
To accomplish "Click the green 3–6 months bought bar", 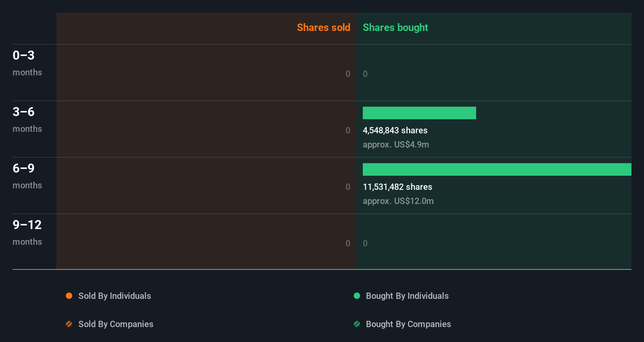I will (x=419, y=113).
